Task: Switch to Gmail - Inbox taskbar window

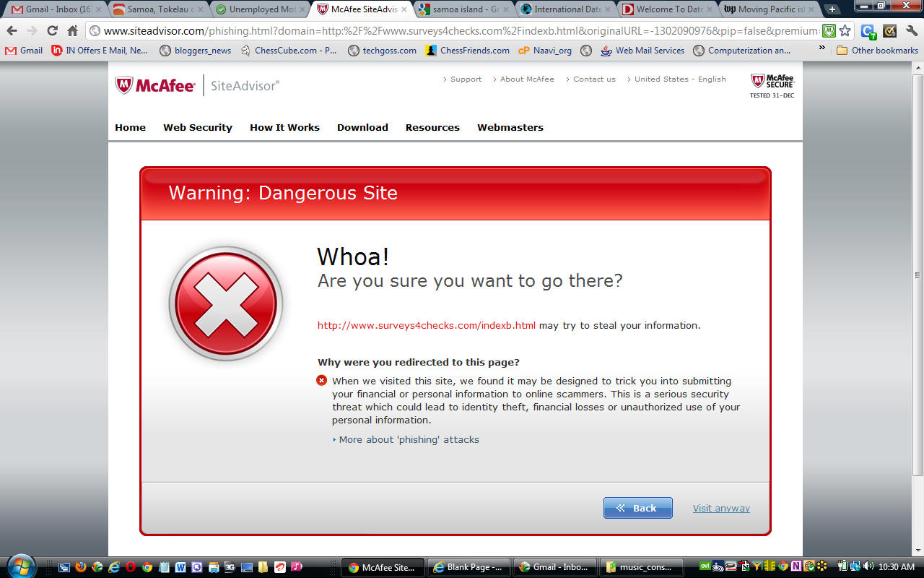Action: click(x=555, y=567)
